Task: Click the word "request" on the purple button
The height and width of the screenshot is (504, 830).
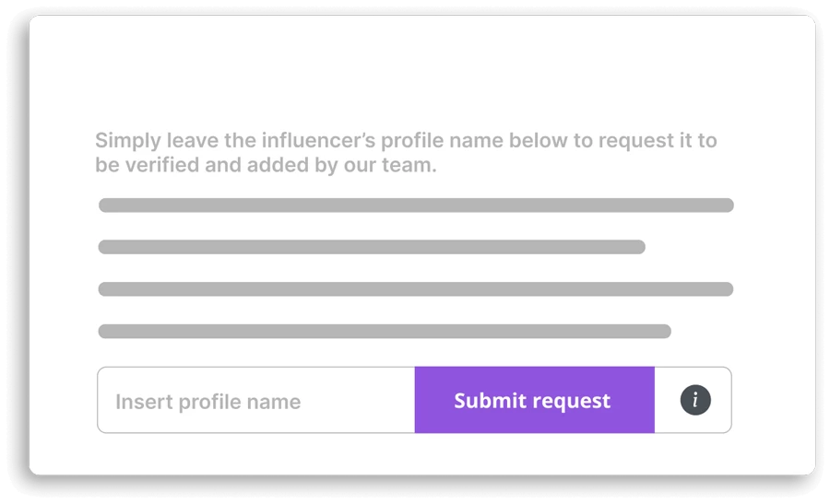Action: click(x=571, y=402)
